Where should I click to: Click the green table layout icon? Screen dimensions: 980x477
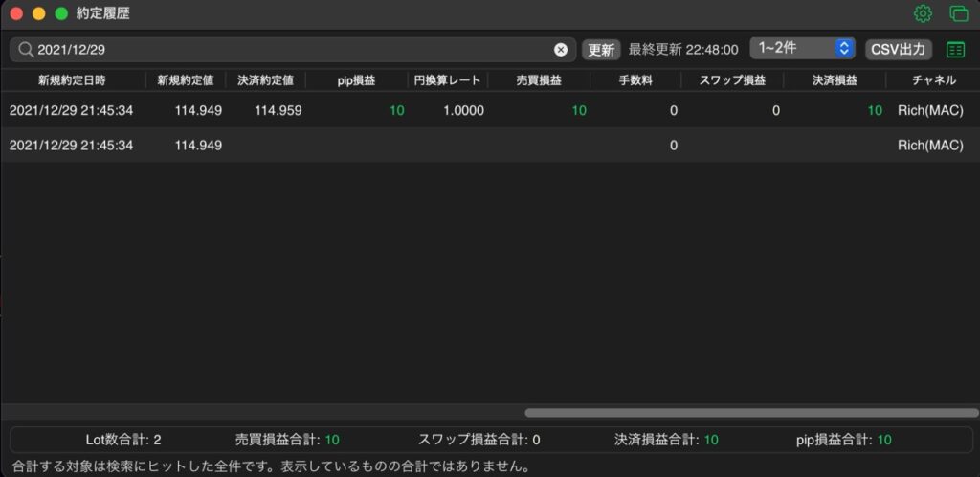956,50
